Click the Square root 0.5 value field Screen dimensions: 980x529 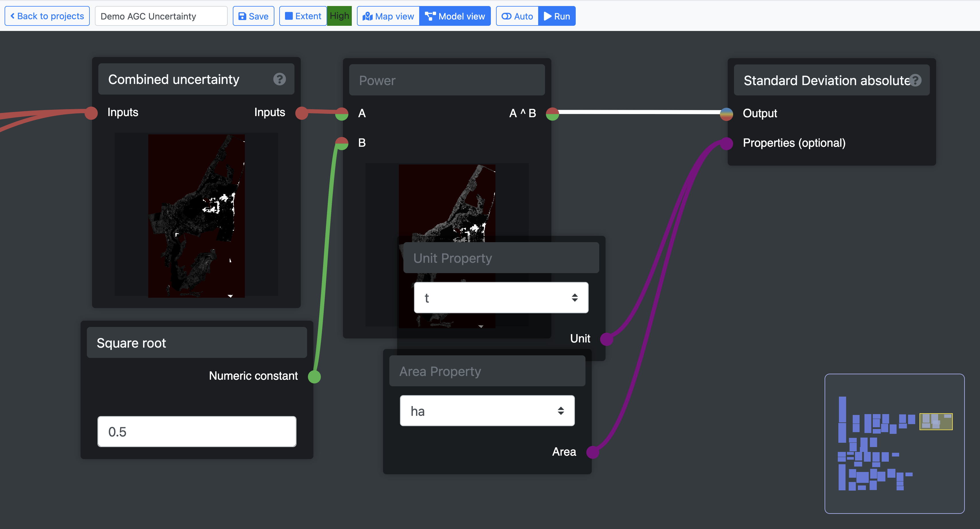[x=197, y=432]
